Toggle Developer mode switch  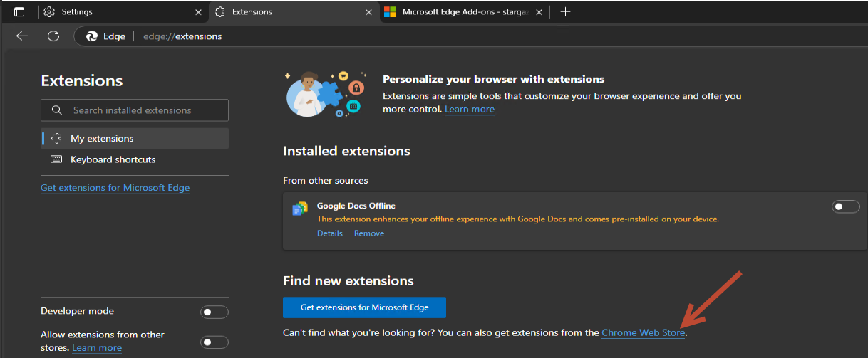pos(215,312)
